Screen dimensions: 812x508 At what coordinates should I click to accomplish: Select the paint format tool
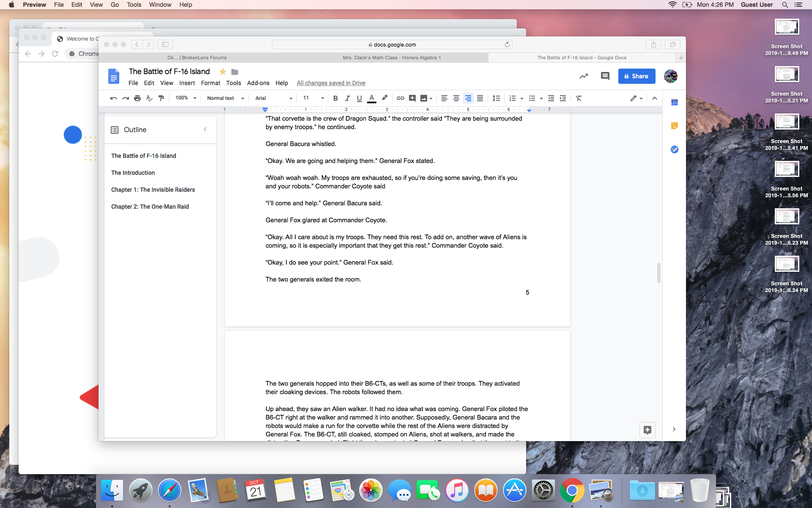(x=161, y=98)
